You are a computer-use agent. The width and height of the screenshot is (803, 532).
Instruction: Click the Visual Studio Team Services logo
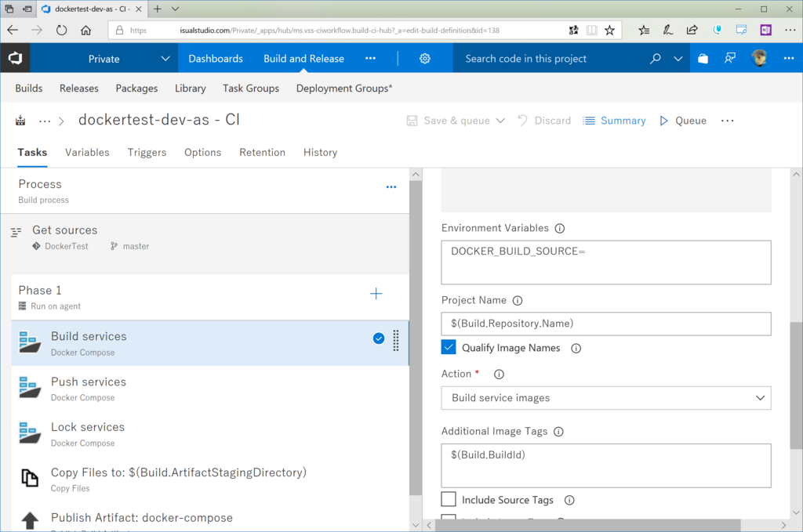pyautogui.click(x=15, y=58)
